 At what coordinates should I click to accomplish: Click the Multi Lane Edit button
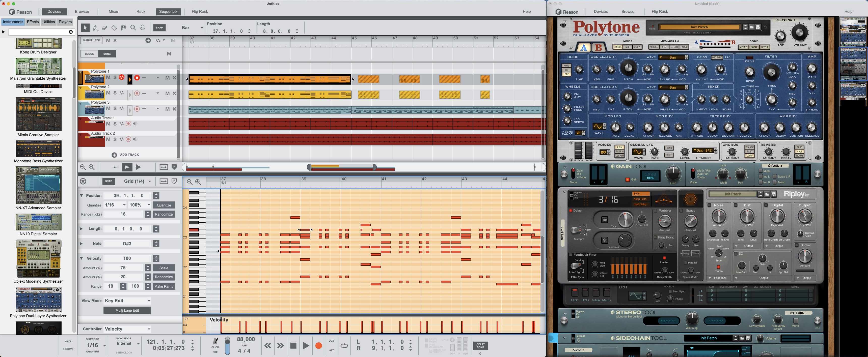click(127, 310)
